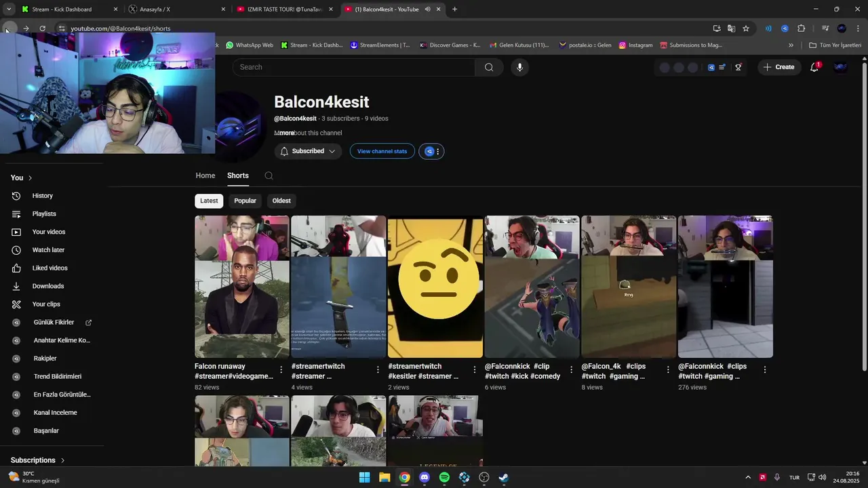This screenshot has width=868, height=488.
Task: Open Your clips in sidebar
Action: (46, 304)
